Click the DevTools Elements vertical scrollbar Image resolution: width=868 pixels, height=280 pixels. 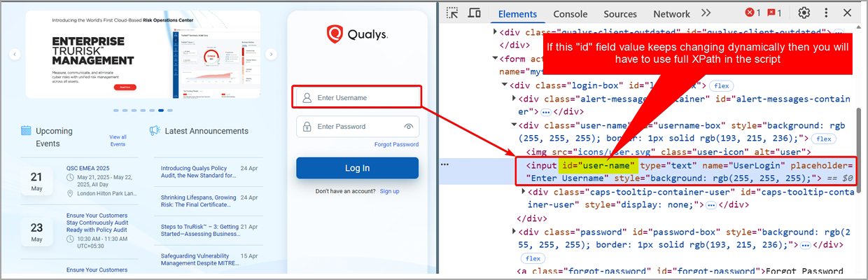pos(860,150)
